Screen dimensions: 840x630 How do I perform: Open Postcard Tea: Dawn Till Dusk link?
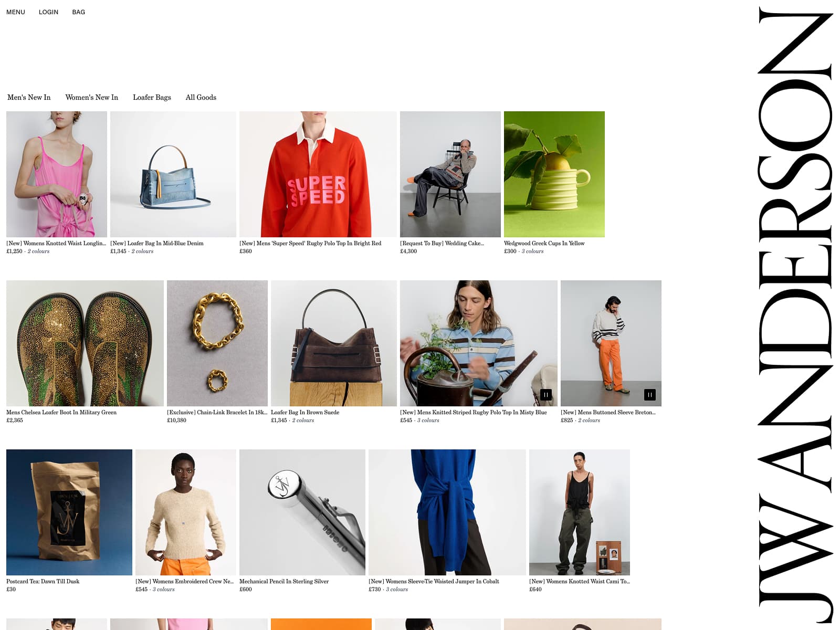43,581
